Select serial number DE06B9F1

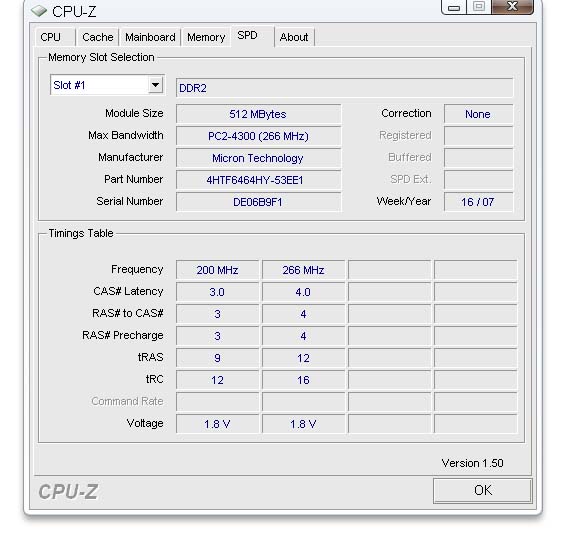coord(258,202)
